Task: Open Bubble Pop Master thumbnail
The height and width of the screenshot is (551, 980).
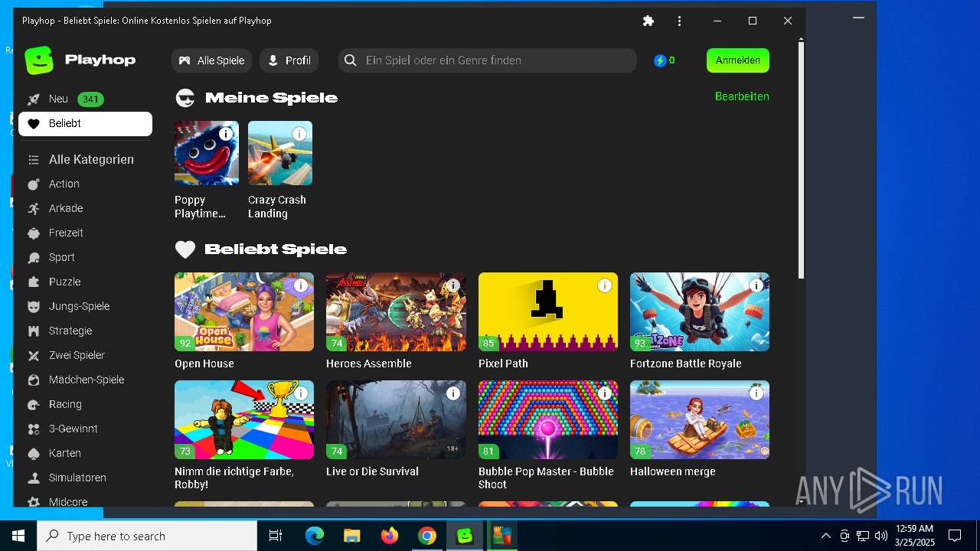Action: pyautogui.click(x=548, y=420)
